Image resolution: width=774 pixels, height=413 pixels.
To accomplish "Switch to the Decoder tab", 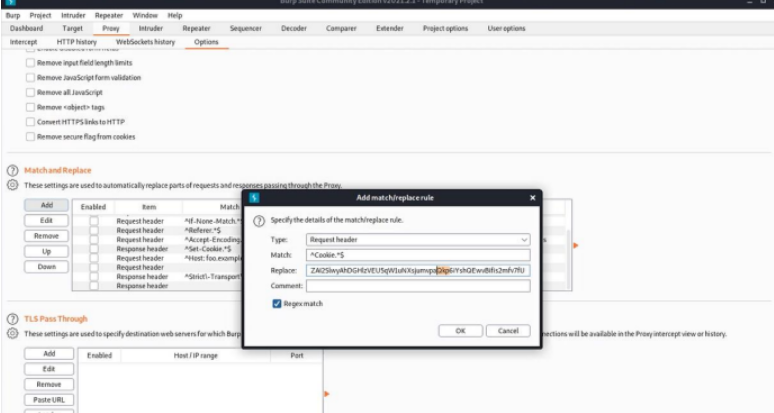I will point(294,29).
